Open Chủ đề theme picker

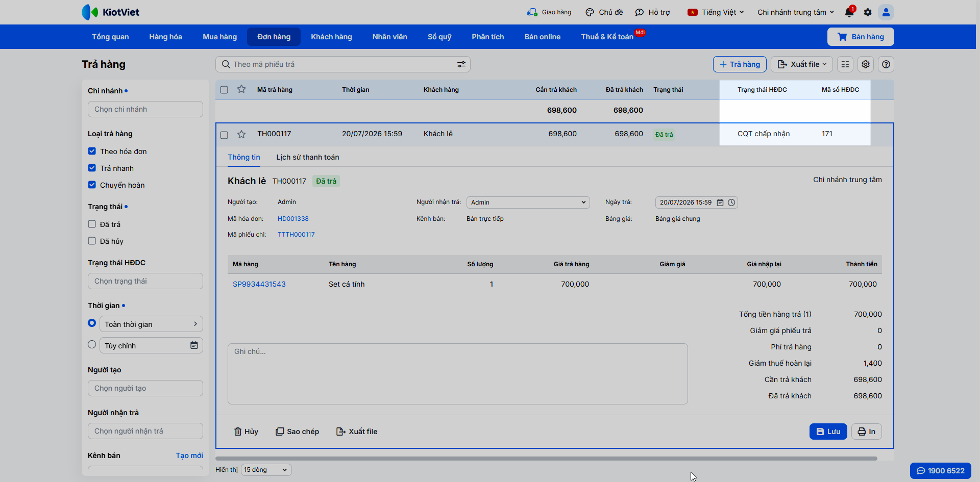point(604,12)
